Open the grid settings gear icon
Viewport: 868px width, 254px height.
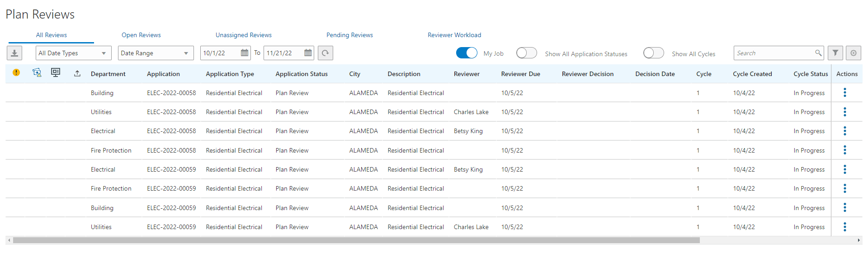coord(853,53)
